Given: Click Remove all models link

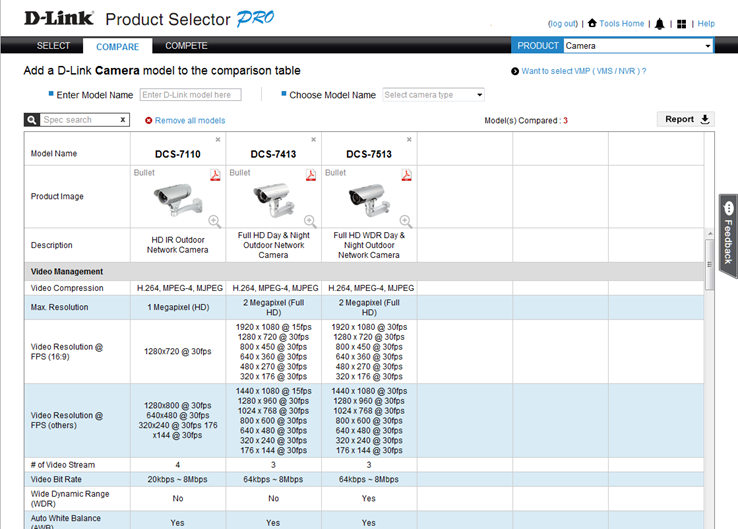Looking at the screenshot, I should [189, 120].
